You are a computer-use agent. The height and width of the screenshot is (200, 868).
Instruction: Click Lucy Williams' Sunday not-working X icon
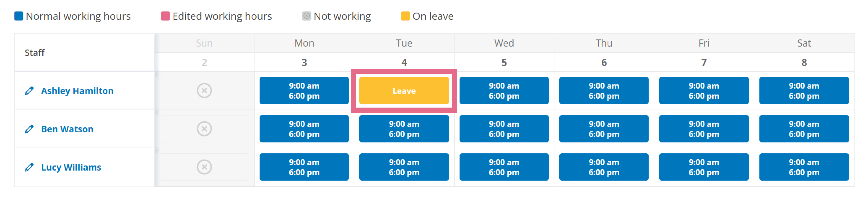(204, 167)
